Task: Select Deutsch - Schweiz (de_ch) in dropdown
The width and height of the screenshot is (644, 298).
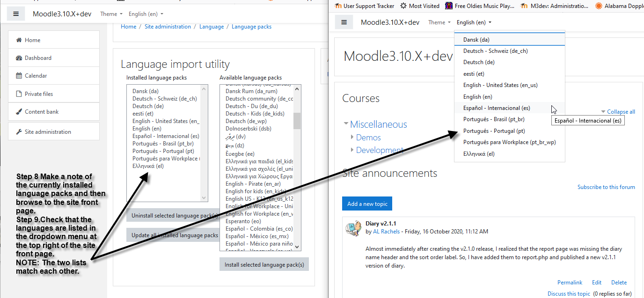Action: (510, 51)
